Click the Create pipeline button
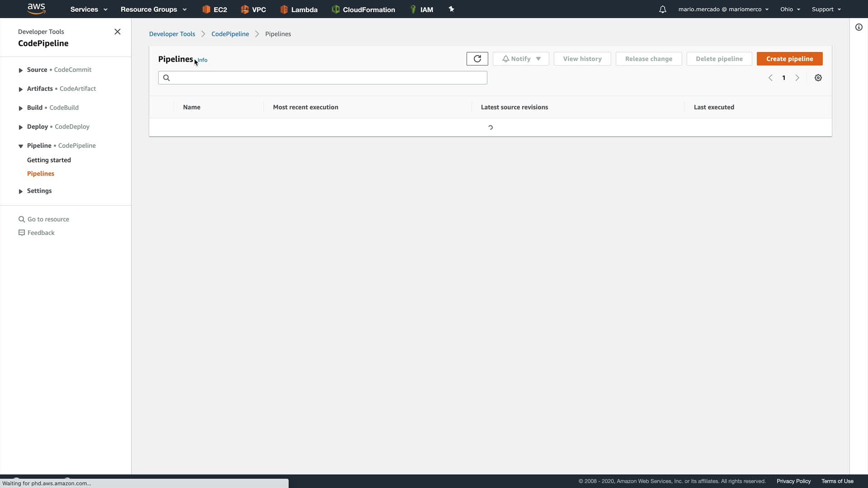Screen dimensions: 868x488 tap(789, 59)
